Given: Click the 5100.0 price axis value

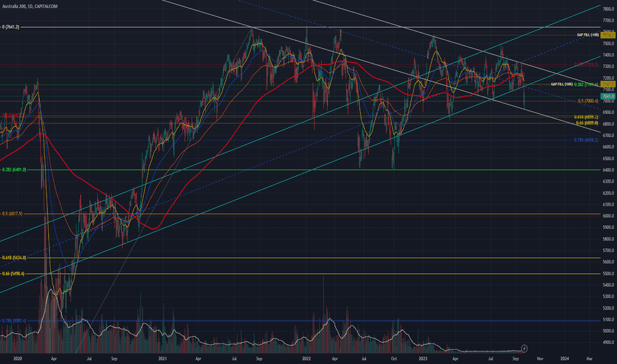Looking at the screenshot, I should tap(608, 320).
